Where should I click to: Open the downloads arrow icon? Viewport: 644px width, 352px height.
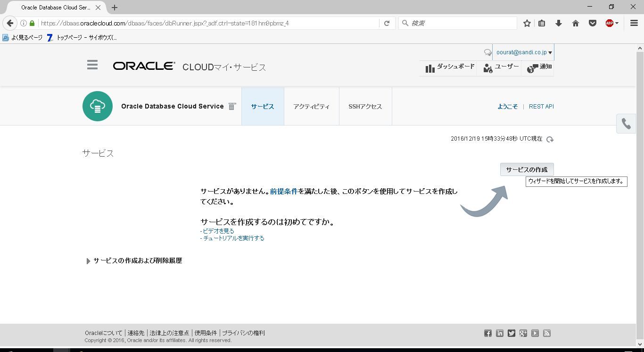559,23
